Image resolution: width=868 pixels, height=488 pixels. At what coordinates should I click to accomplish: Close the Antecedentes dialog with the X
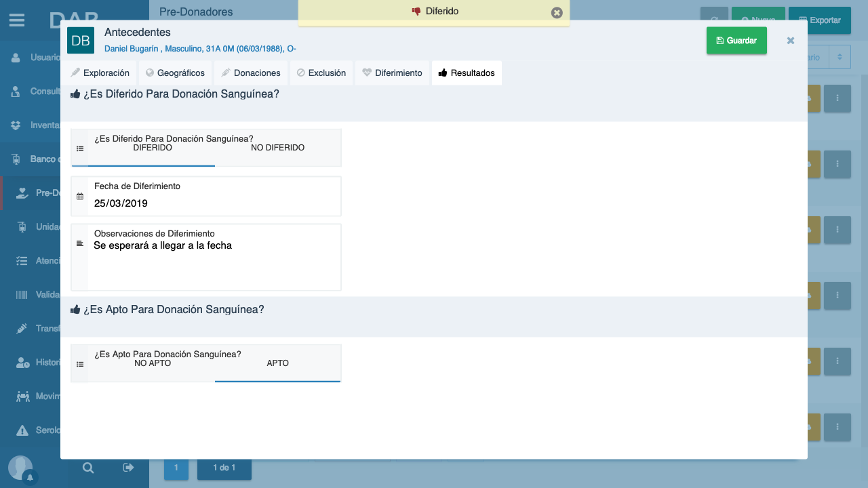[791, 41]
